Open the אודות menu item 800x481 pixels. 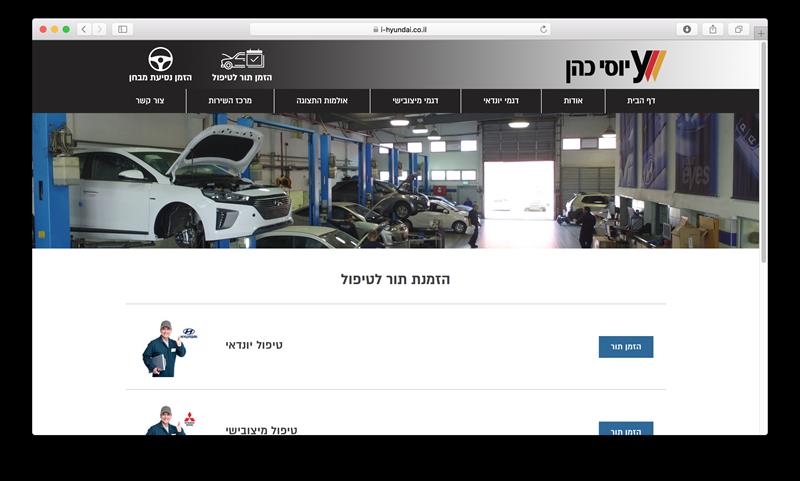coord(573,100)
